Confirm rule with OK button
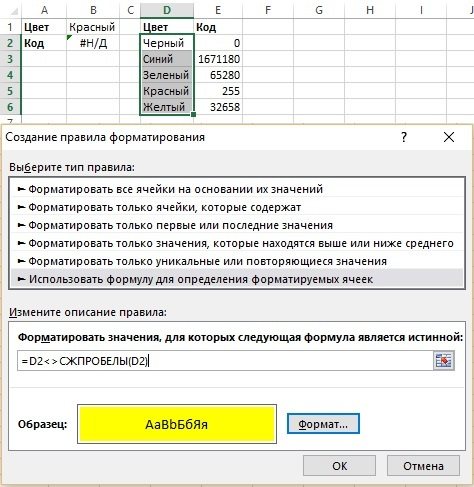Screen dimensions: 474x487 (x=339, y=466)
